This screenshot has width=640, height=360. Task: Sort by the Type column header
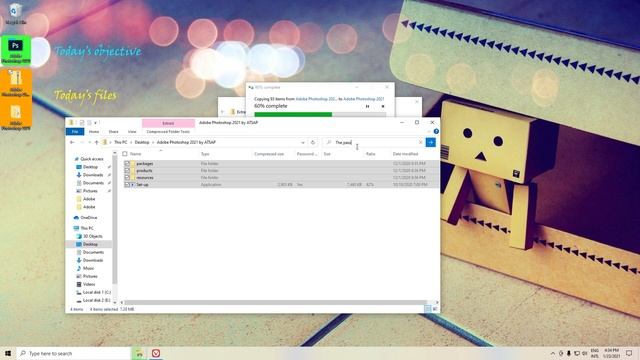click(205, 154)
